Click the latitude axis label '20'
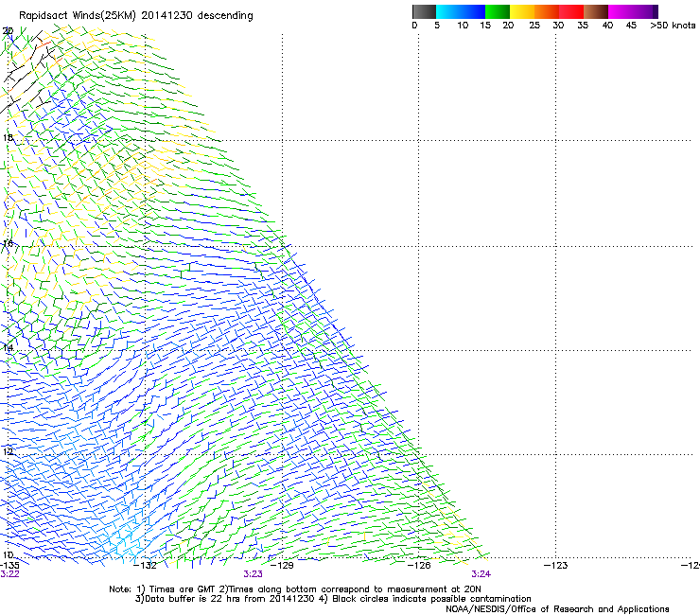This screenshot has width=700, height=615. (x=8, y=31)
